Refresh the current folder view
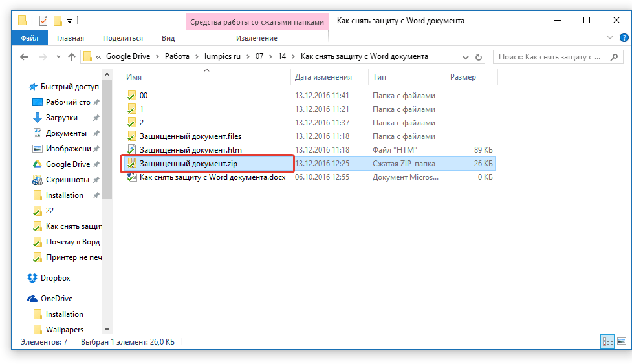 [x=479, y=57]
